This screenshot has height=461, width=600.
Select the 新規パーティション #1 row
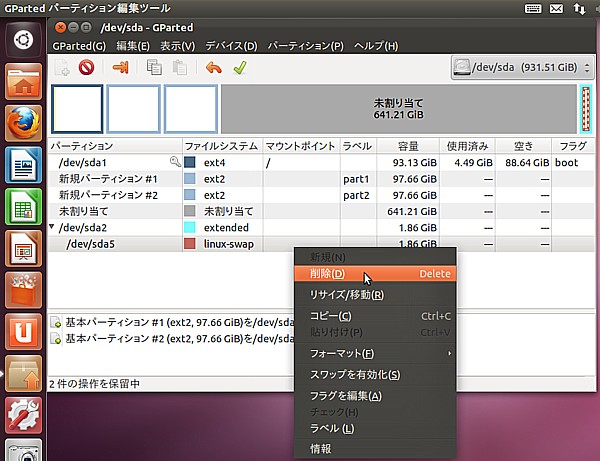click(x=321, y=179)
